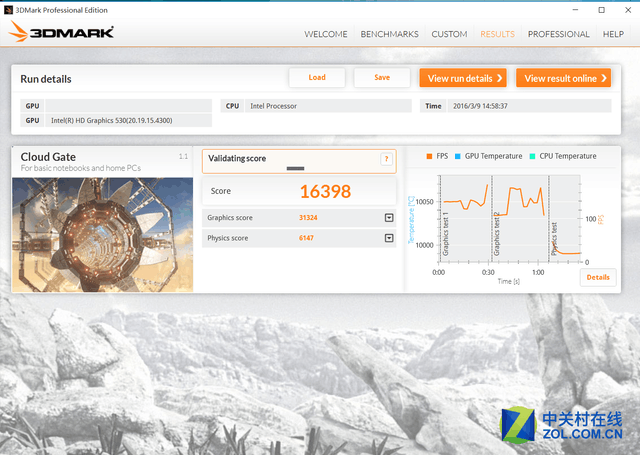Image resolution: width=640 pixels, height=455 pixels.
Task: Close the 3DMark window
Action: (628, 10)
